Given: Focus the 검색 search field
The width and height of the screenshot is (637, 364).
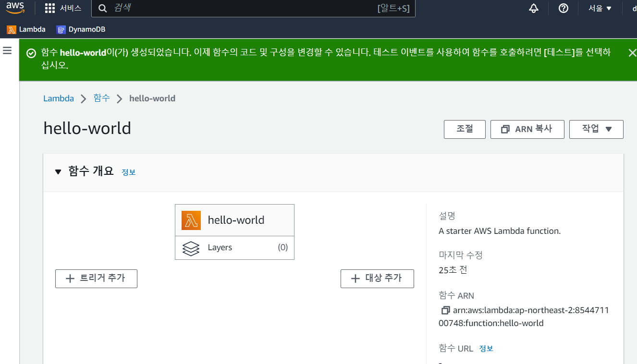Looking at the screenshot, I should (253, 8).
